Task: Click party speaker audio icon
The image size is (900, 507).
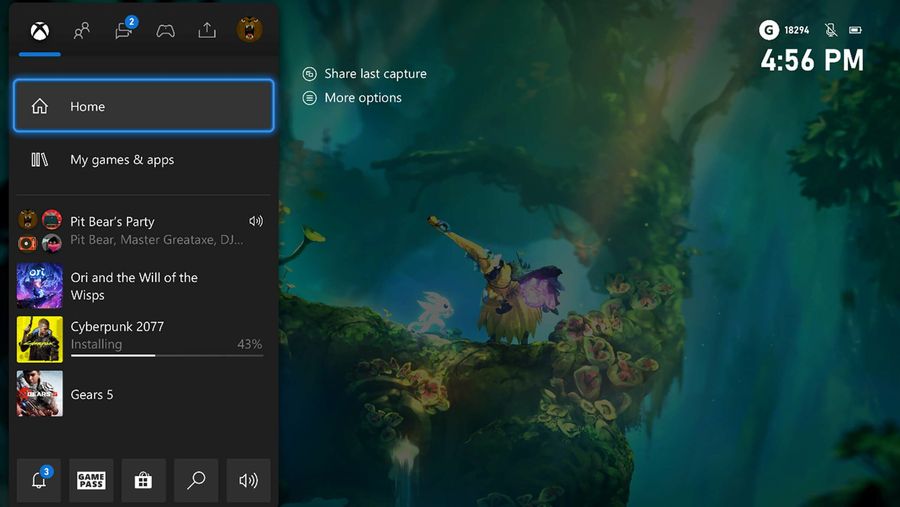Action: pos(256,221)
